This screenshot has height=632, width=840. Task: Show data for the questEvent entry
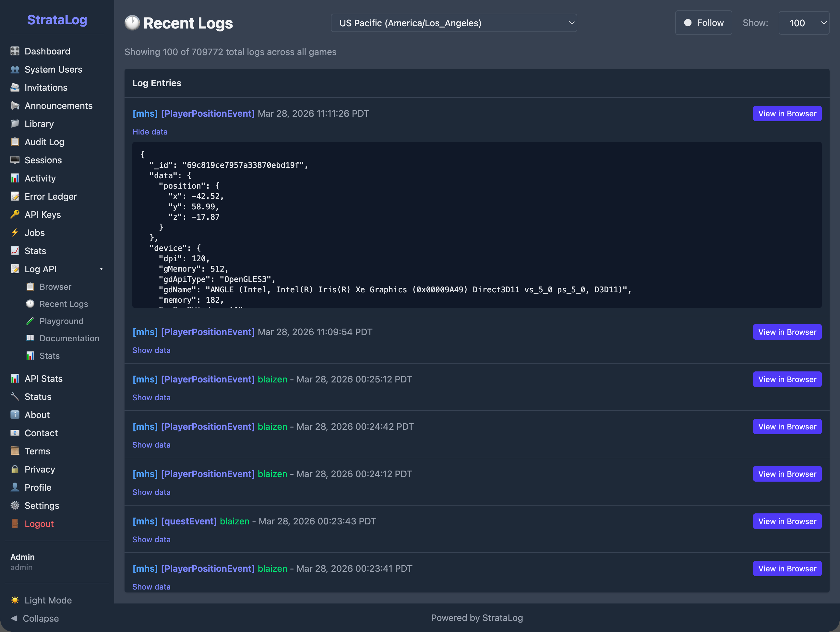coord(151,539)
